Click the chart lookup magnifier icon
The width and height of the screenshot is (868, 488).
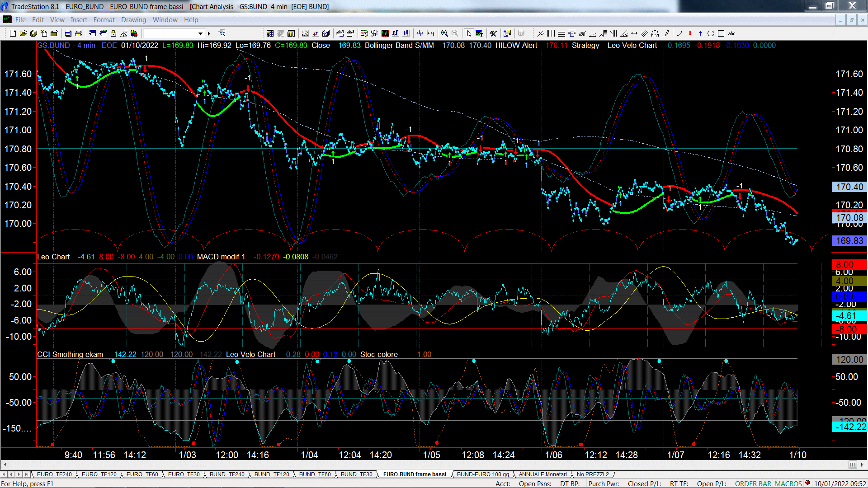click(x=222, y=33)
